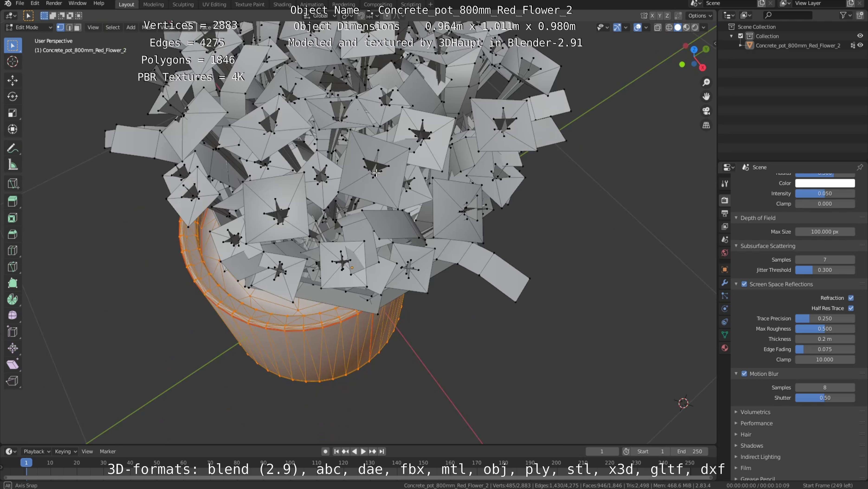Switch perspective/orthographic grid icon
This screenshot has width=868, height=489.
pyautogui.click(x=706, y=125)
